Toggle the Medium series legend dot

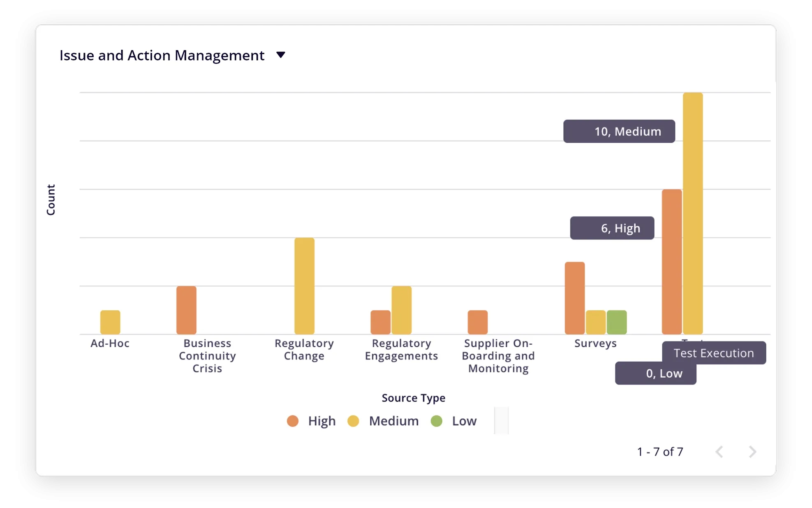point(353,421)
